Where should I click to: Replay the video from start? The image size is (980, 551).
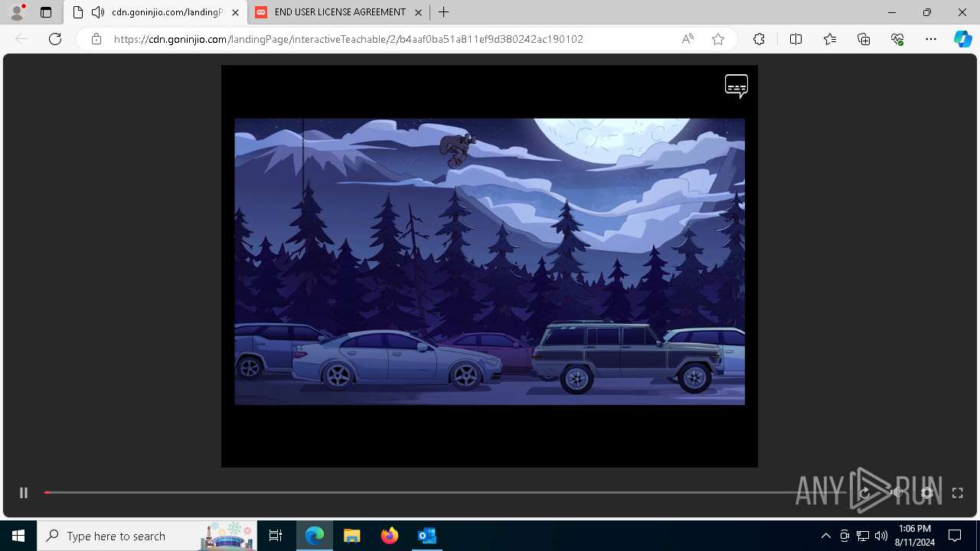pyautogui.click(x=865, y=493)
